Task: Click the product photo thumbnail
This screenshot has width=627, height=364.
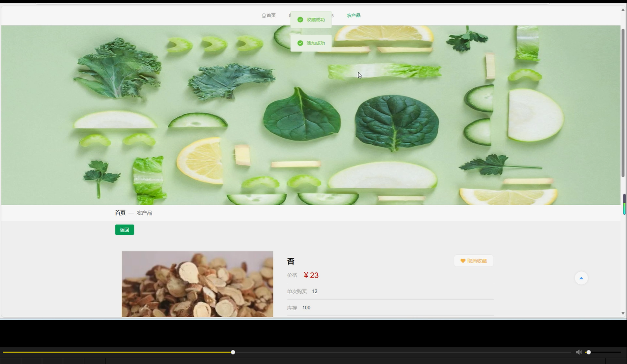Action: tap(197, 284)
